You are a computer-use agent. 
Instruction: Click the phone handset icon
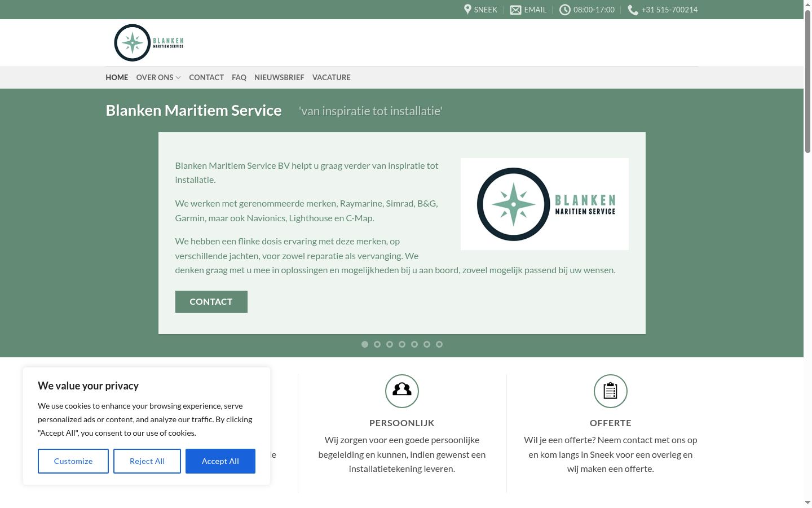[633, 10]
